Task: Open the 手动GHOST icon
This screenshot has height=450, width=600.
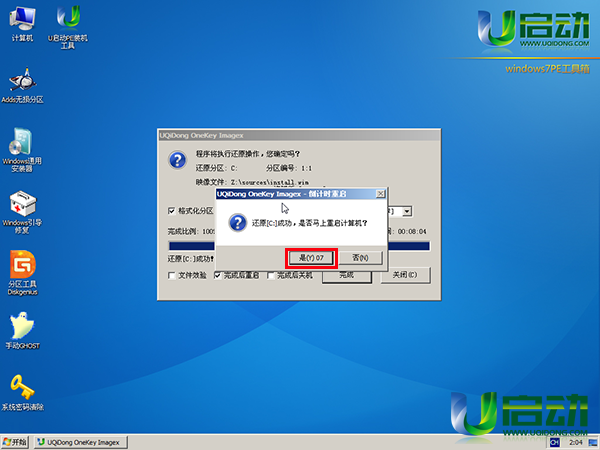Action: [x=23, y=331]
